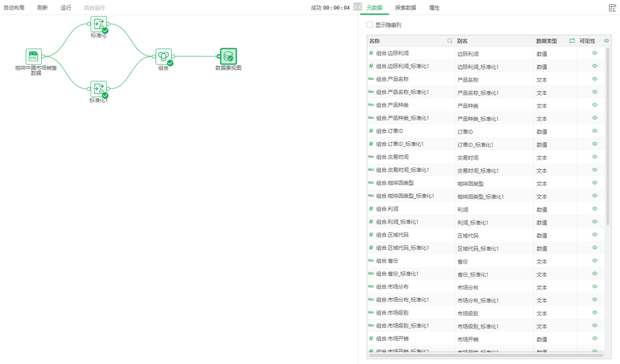This screenshot has height=364, width=620.
Task: Click alias cell 产品种类_标准化1
Action: pos(495,118)
